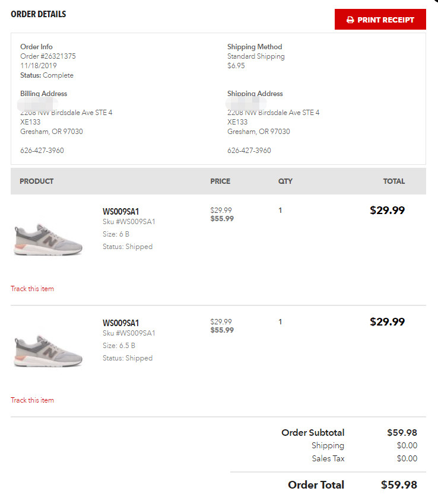Click the billing address phone number
This screenshot has width=438, height=504.
click(x=42, y=151)
